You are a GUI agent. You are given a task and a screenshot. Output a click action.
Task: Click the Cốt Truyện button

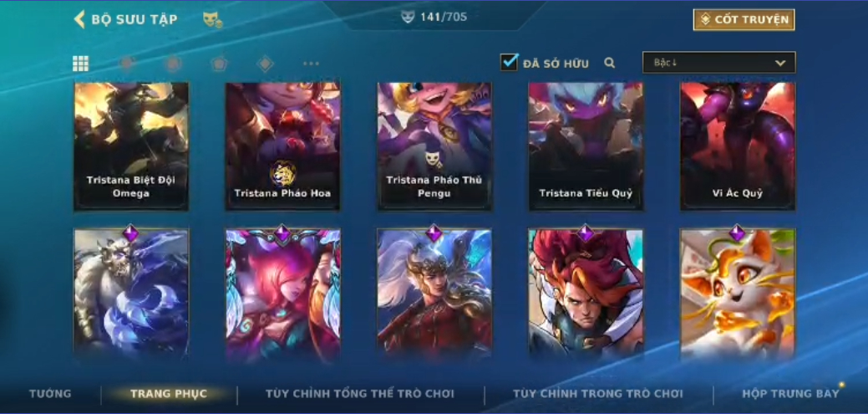click(x=744, y=20)
